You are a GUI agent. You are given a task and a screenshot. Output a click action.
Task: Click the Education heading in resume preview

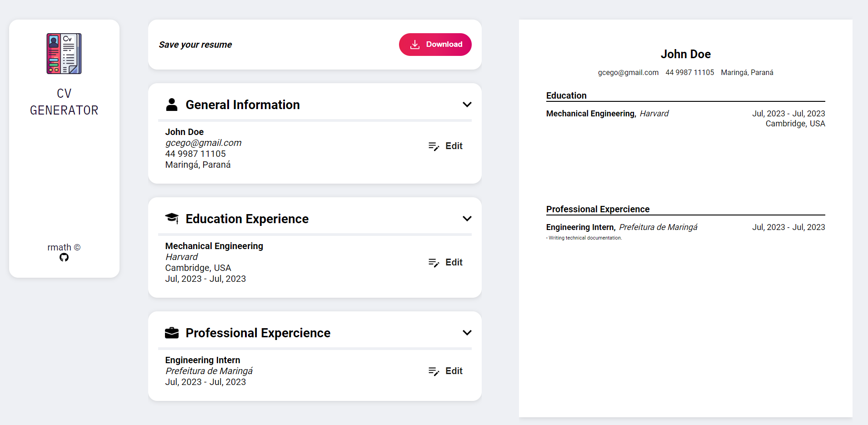coord(566,95)
